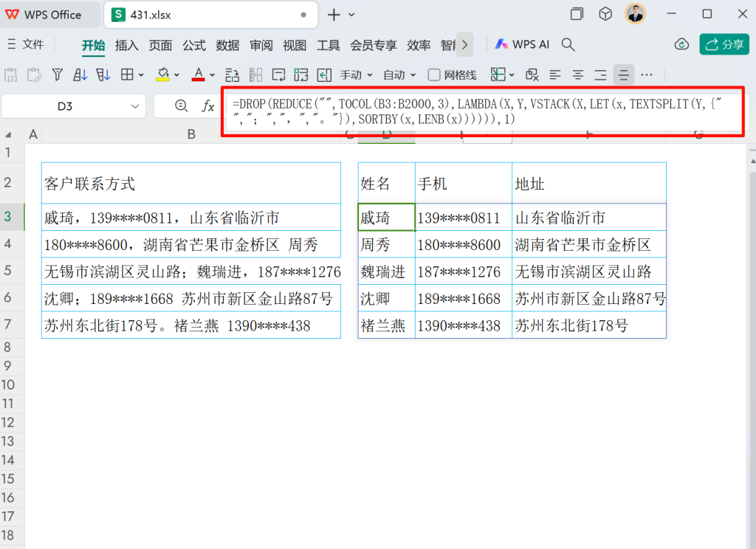Screen dimensions: 756x549
Task: Expand the freeze panes dropdown arrow
Action: tap(512, 75)
